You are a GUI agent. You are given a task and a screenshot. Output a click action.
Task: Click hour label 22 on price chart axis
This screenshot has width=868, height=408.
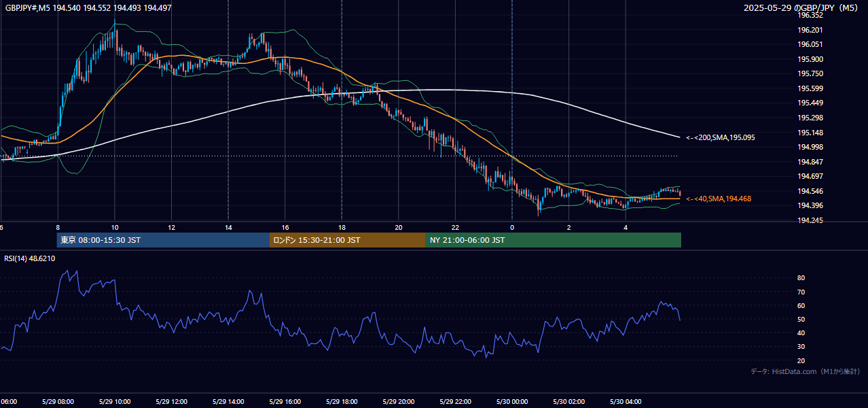tap(455, 227)
